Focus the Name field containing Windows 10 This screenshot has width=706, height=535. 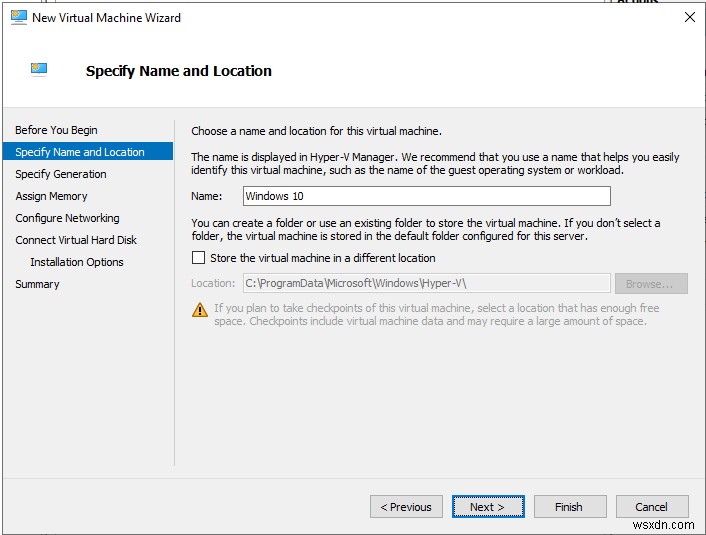[427, 196]
